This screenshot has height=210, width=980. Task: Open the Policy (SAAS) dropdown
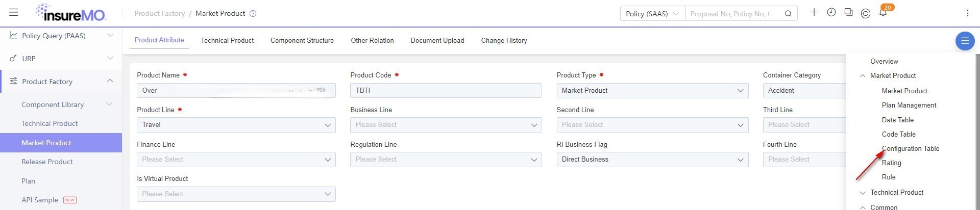point(652,14)
